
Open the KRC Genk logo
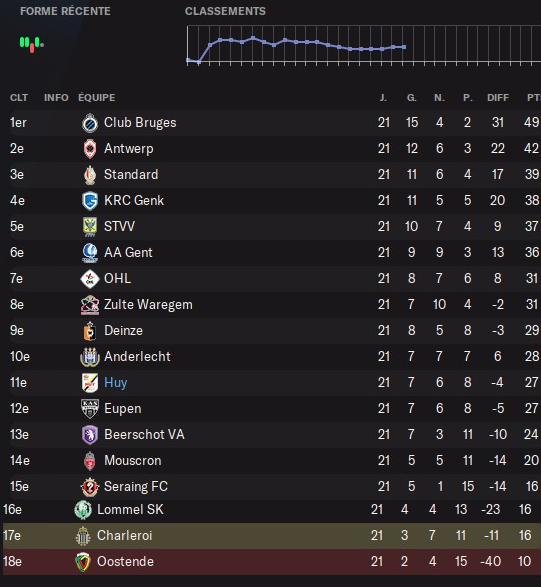[90, 201]
